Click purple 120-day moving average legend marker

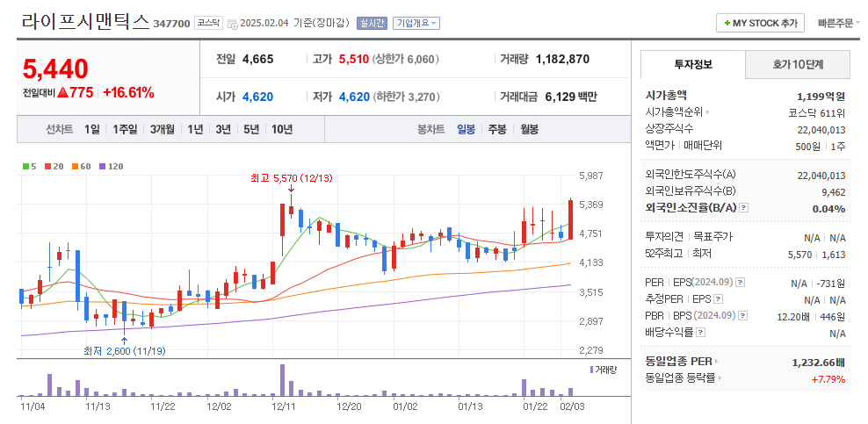click(102, 166)
